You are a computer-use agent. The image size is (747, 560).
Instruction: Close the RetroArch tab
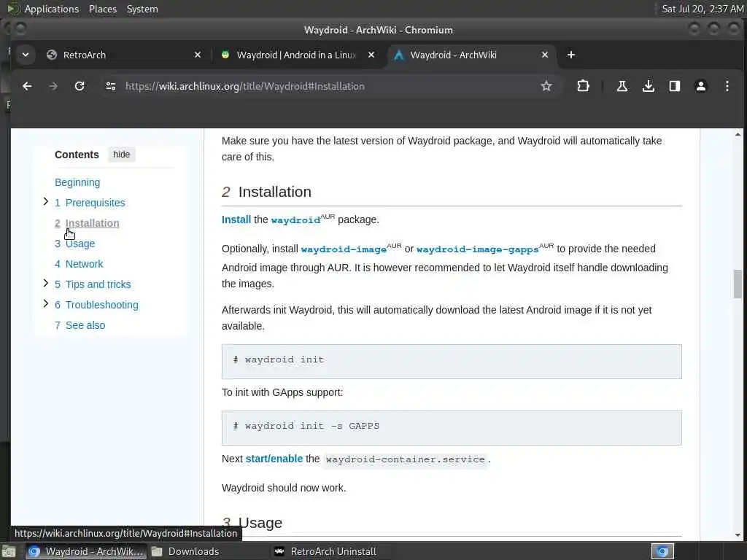(x=198, y=55)
